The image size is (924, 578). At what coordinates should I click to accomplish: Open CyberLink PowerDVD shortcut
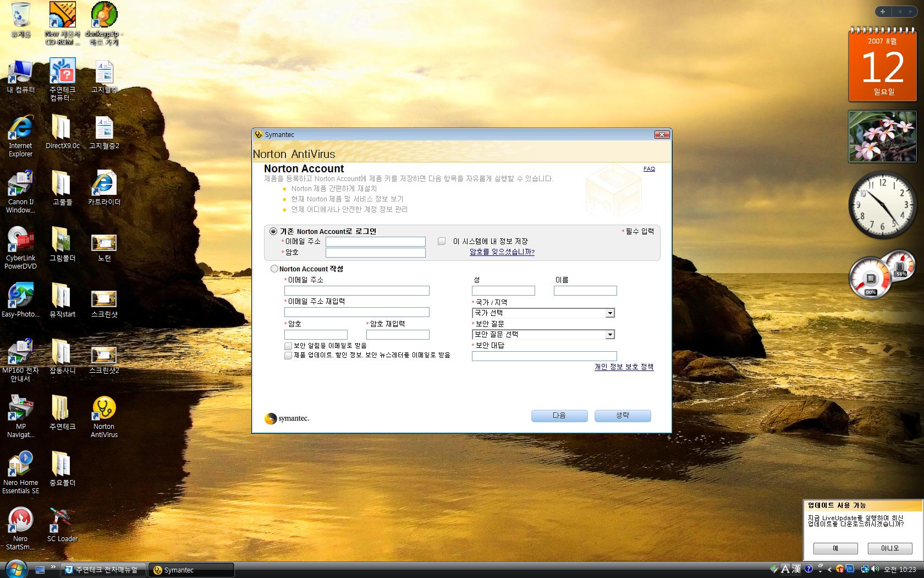[20, 241]
